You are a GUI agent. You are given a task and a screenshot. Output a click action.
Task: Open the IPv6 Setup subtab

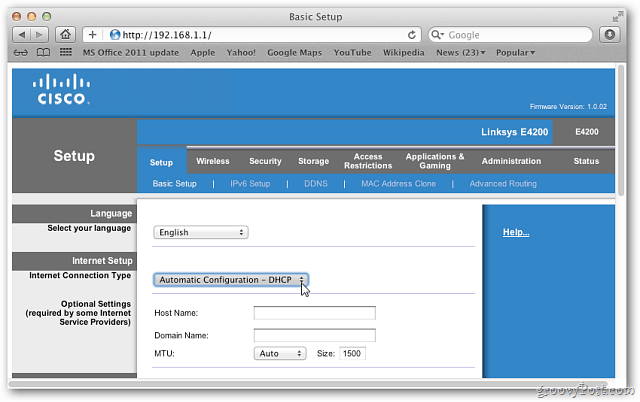coord(250,184)
